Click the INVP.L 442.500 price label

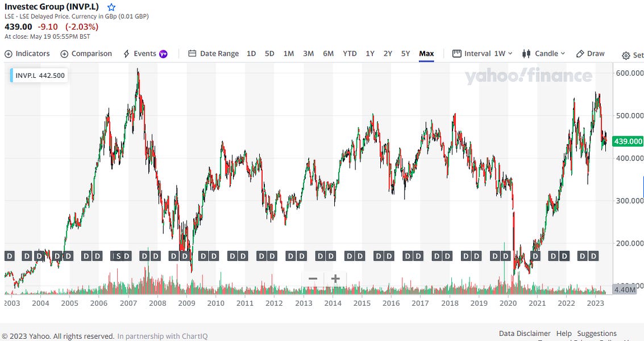[x=38, y=74]
